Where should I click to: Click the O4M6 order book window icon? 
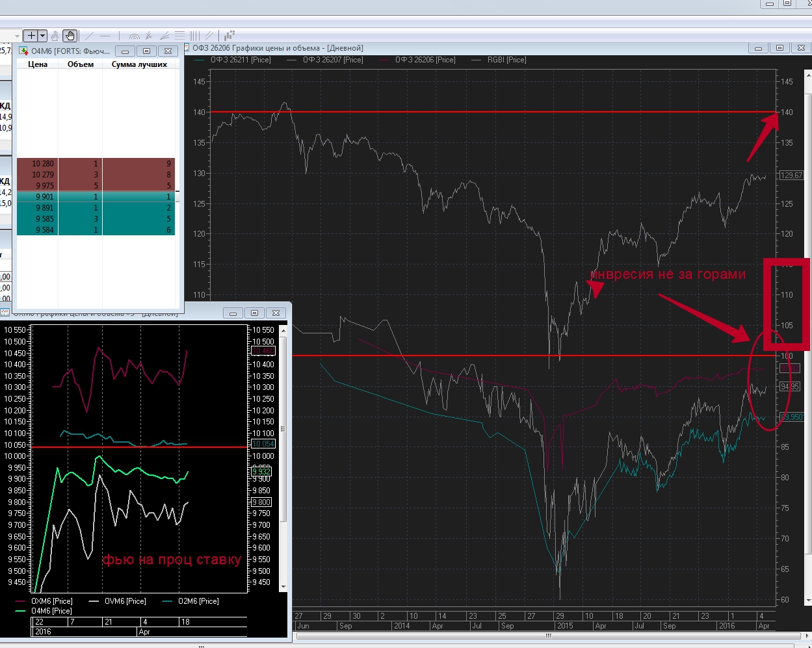pyautogui.click(x=24, y=51)
